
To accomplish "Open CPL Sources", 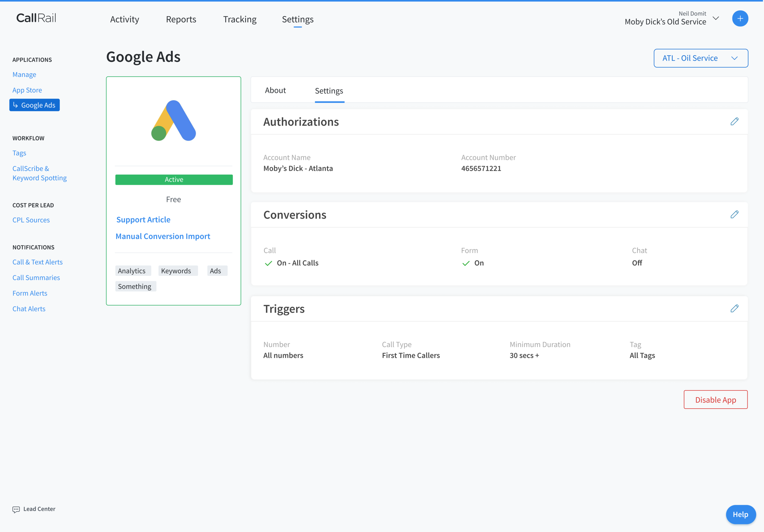I will [x=31, y=220].
